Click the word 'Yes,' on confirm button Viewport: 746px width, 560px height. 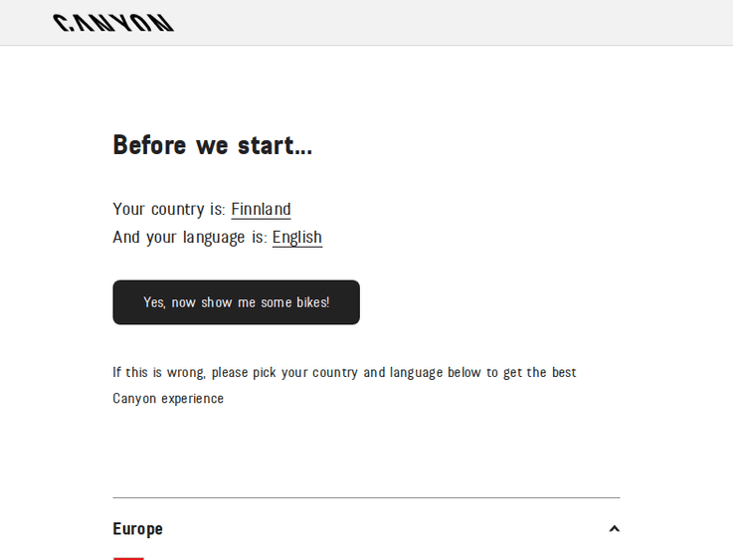155,302
